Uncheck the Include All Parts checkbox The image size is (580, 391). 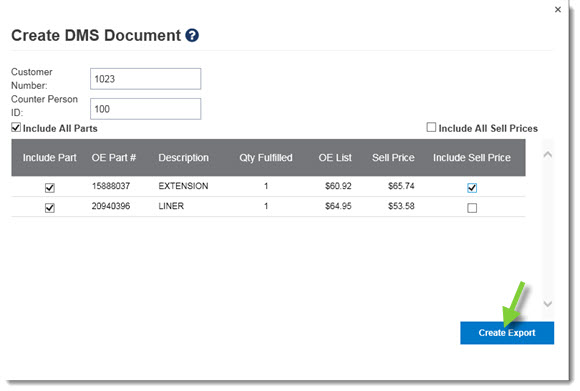coord(16,128)
